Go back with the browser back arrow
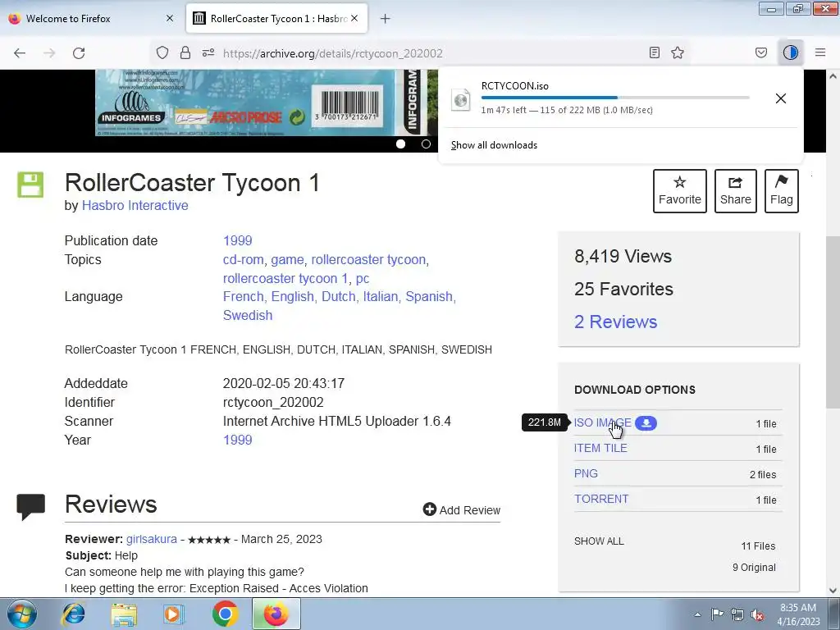Image resolution: width=840 pixels, height=630 pixels. 20,53
